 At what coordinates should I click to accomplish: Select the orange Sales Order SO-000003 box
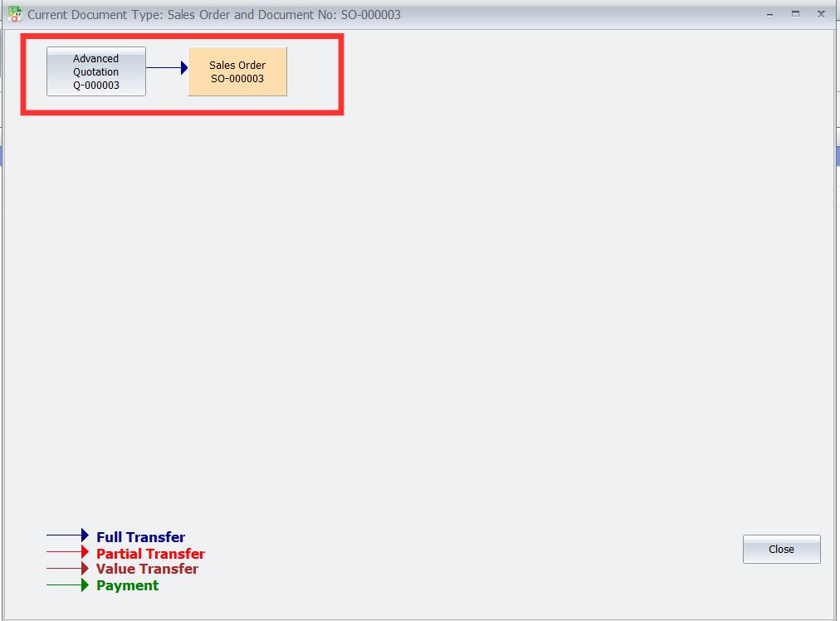point(237,71)
